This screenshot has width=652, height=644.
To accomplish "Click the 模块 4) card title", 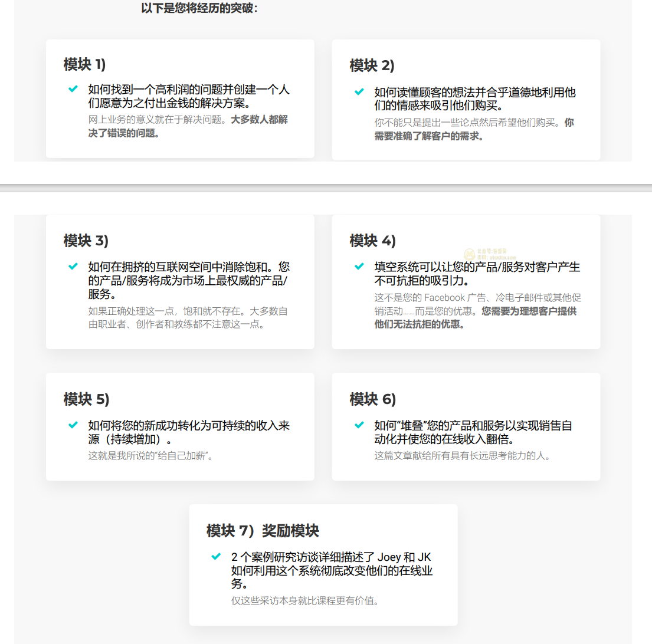I will click(372, 240).
